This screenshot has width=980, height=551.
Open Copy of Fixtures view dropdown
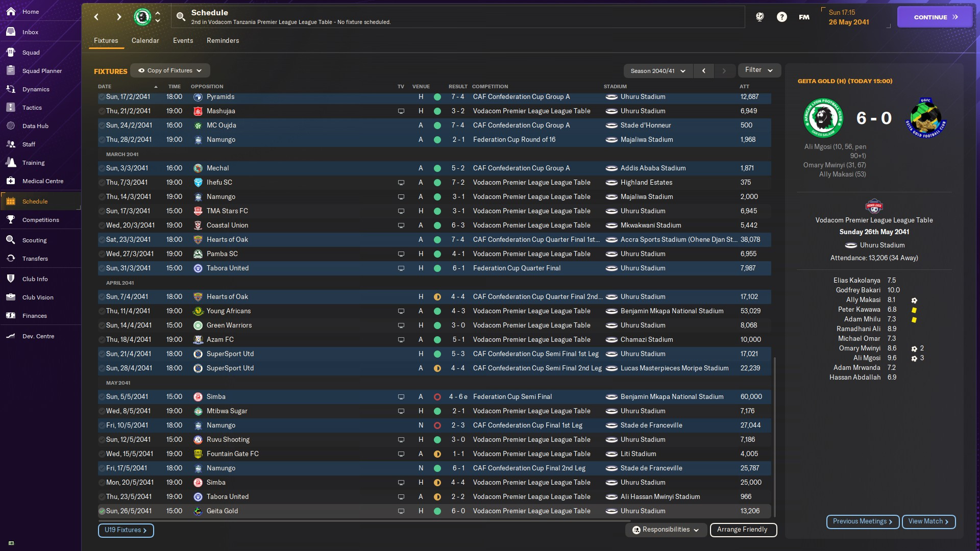pos(170,70)
